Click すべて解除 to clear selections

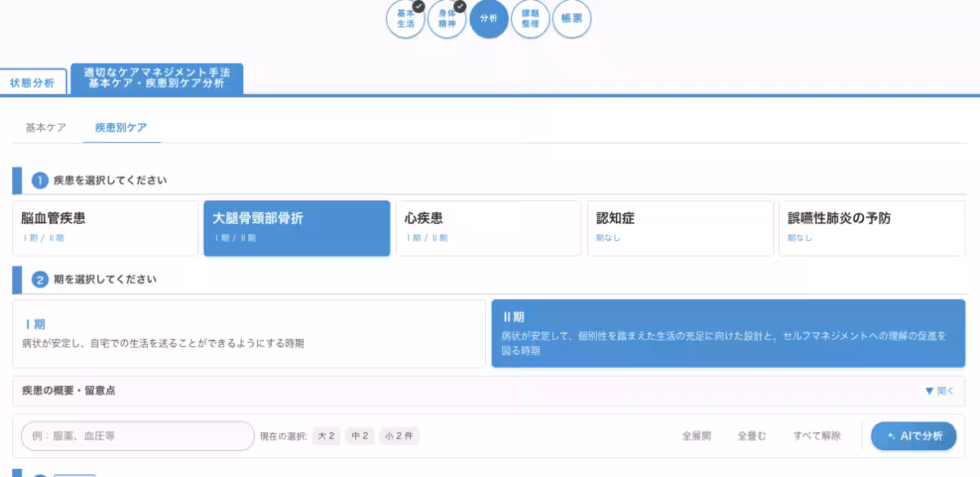click(x=817, y=436)
